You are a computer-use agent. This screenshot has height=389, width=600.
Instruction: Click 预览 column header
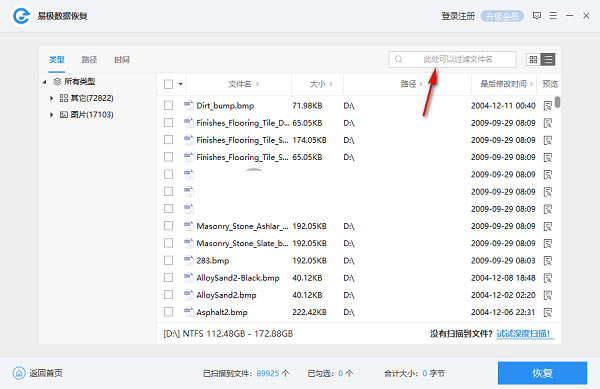(550, 84)
